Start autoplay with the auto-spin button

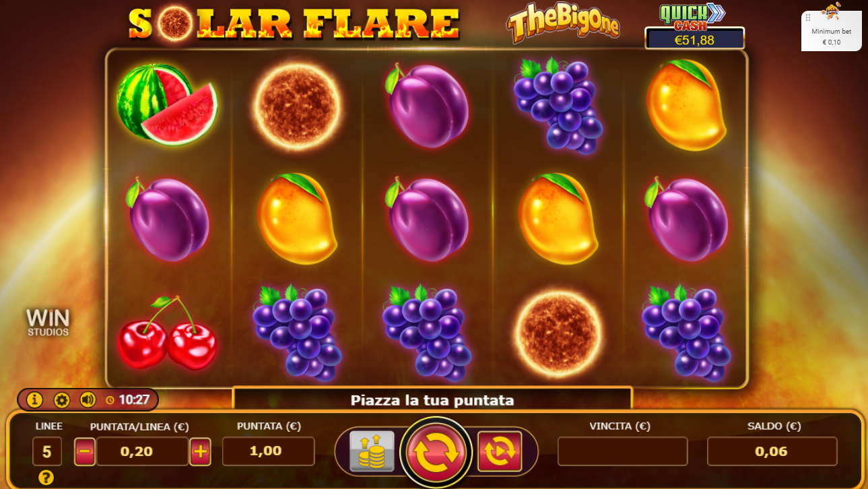click(x=500, y=451)
